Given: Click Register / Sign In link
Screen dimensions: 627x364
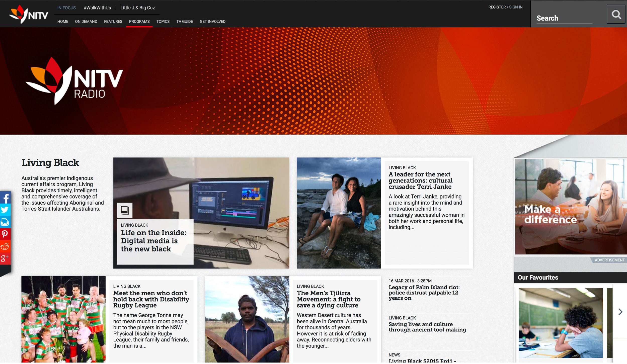Looking at the screenshot, I should [505, 7].
